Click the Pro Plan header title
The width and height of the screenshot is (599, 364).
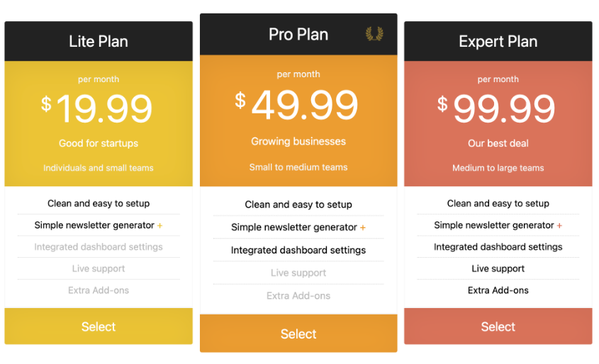click(298, 34)
